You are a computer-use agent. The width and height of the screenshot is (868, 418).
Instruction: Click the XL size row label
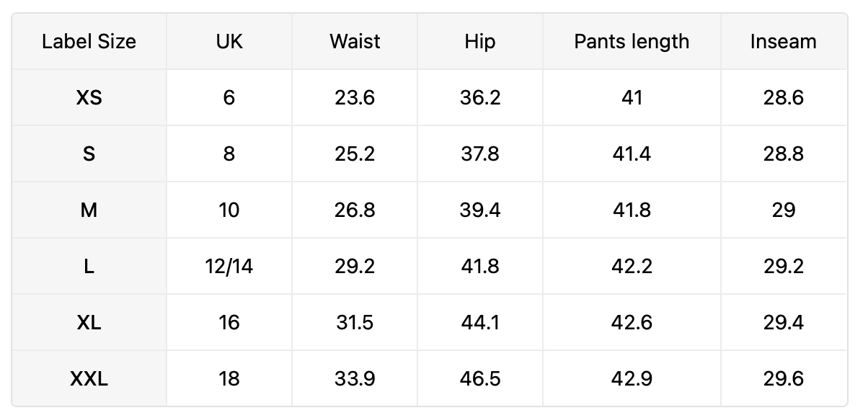click(89, 322)
